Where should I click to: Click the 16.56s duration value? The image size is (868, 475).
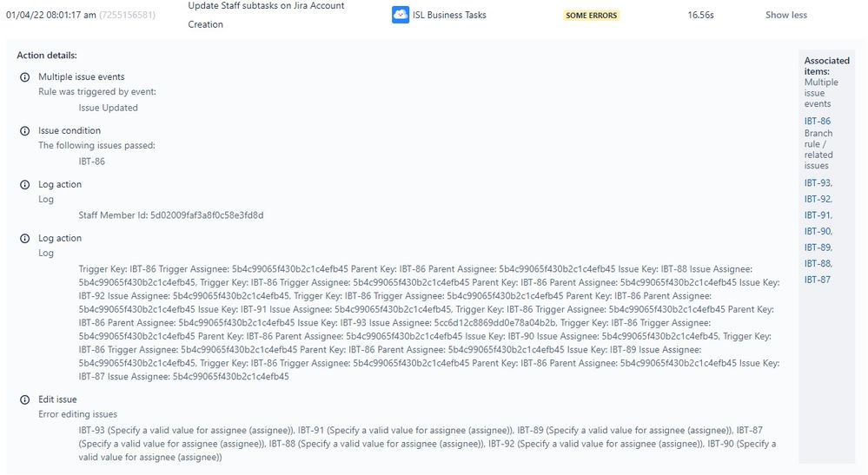click(701, 15)
